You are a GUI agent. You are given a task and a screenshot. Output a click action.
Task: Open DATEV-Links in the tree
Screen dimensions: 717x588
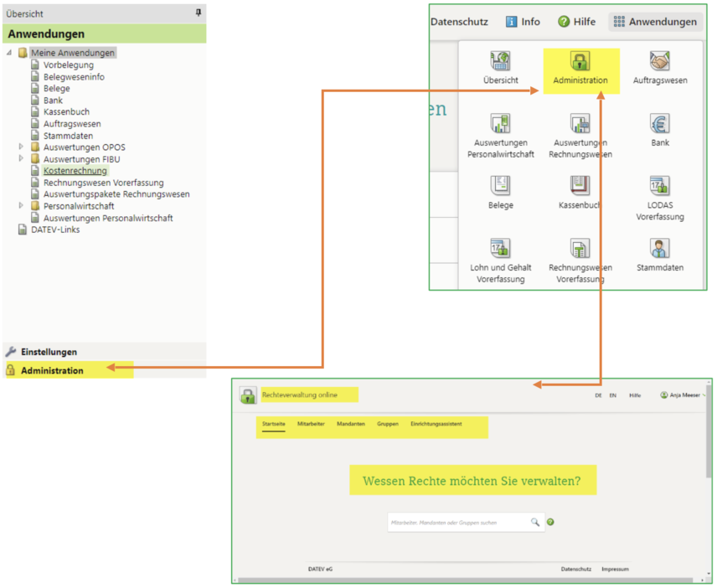(x=55, y=230)
